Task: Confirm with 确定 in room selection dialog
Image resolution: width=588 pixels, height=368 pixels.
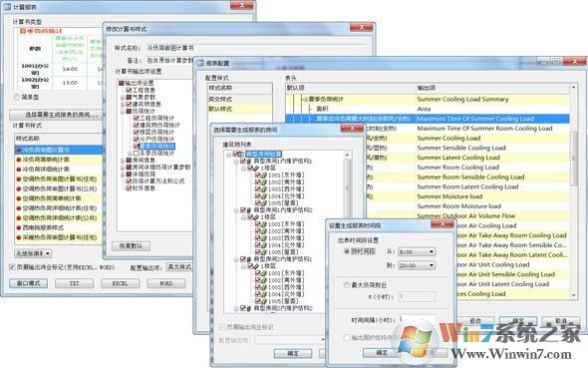Action: click(292, 353)
